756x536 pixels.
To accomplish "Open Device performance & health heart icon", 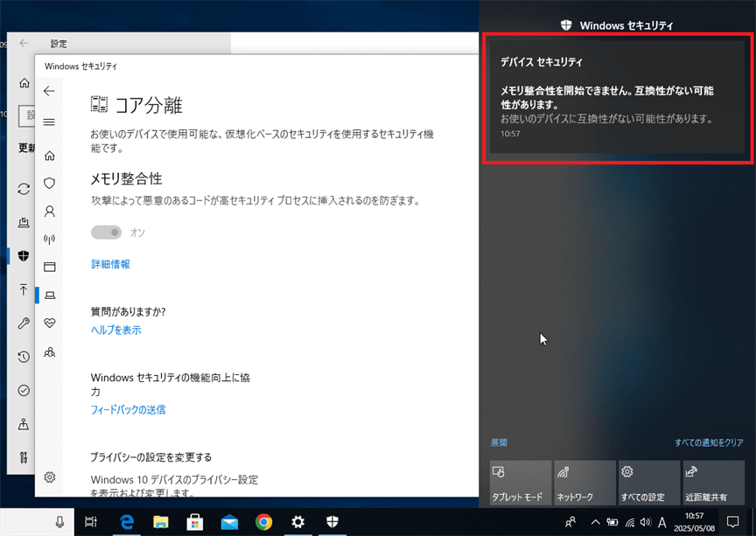I will tap(50, 323).
